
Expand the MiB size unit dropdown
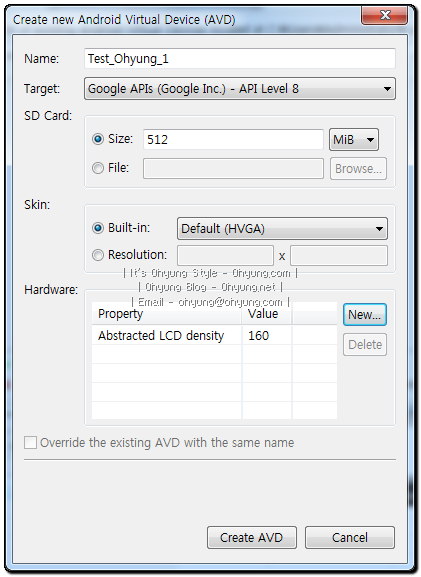(x=354, y=139)
